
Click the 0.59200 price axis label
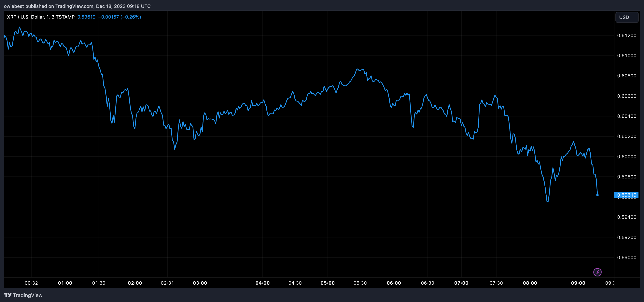coord(627,237)
